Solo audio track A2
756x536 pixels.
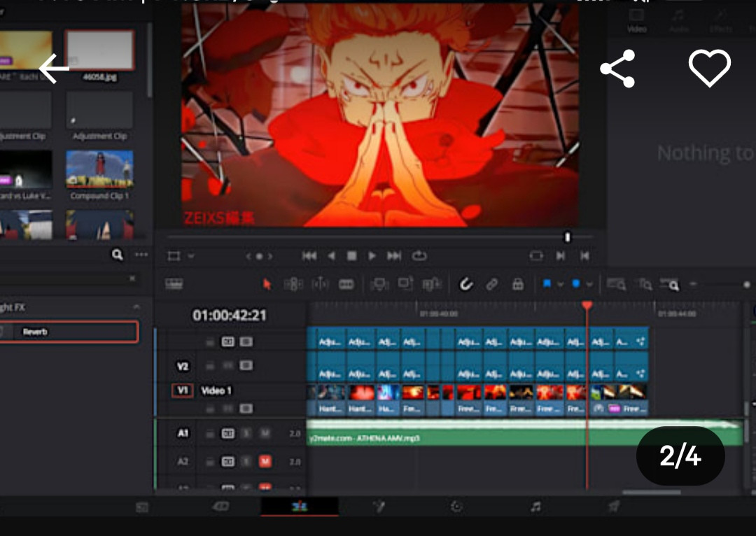click(246, 462)
